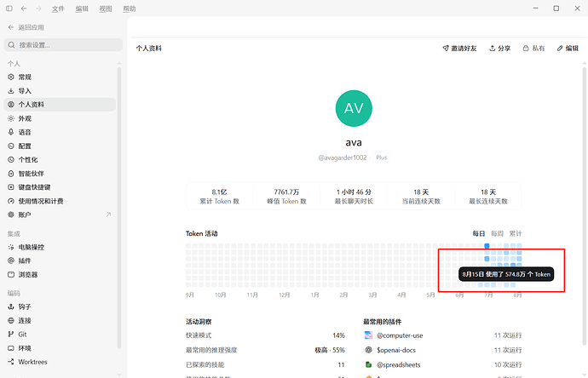The image size is (588, 378).
Task: Focus the 搜索设置 search field
Action: coord(63,45)
